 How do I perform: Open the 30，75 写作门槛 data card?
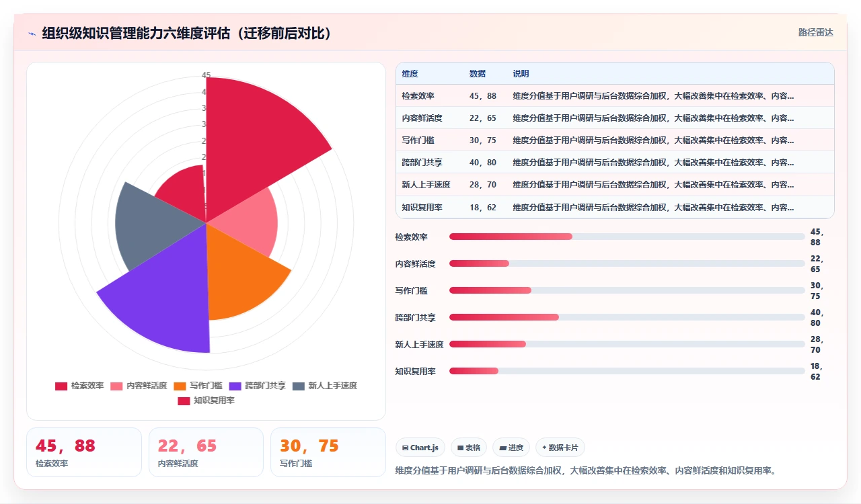[x=328, y=452]
